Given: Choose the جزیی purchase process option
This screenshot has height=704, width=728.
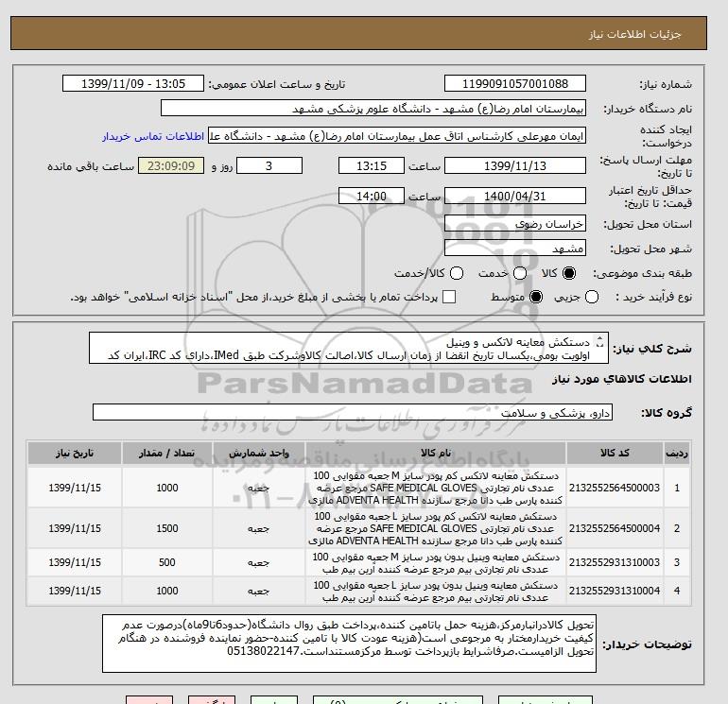Looking at the screenshot, I should 592,297.
